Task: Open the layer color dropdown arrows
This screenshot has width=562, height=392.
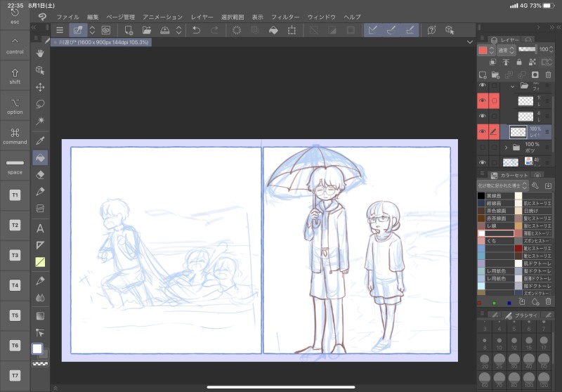Action: (x=492, y=50)
